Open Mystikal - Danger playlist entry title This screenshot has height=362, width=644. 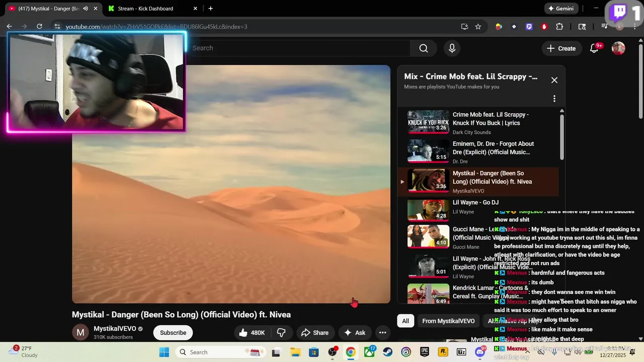pyautogui.click(x=492, y=177)
